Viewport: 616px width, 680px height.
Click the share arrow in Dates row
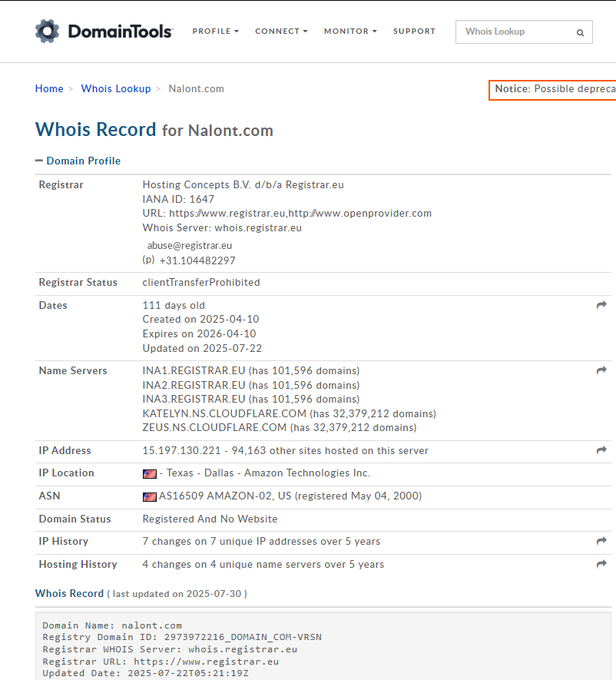(x=601, y=305)
